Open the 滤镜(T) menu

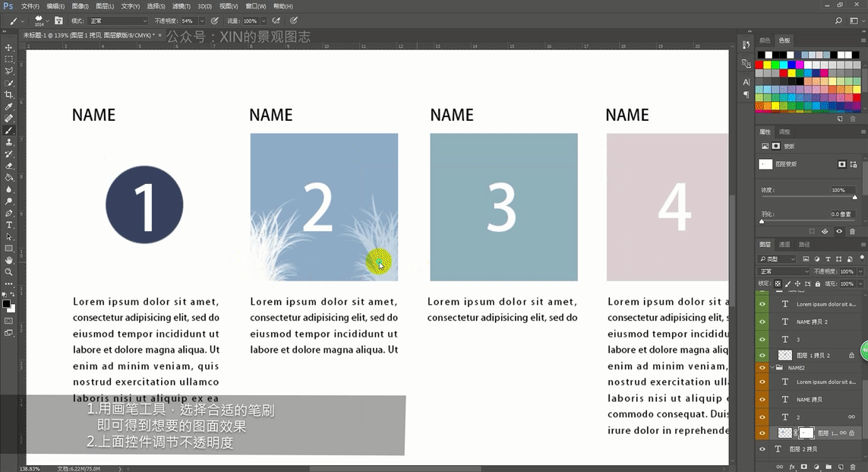181,6
